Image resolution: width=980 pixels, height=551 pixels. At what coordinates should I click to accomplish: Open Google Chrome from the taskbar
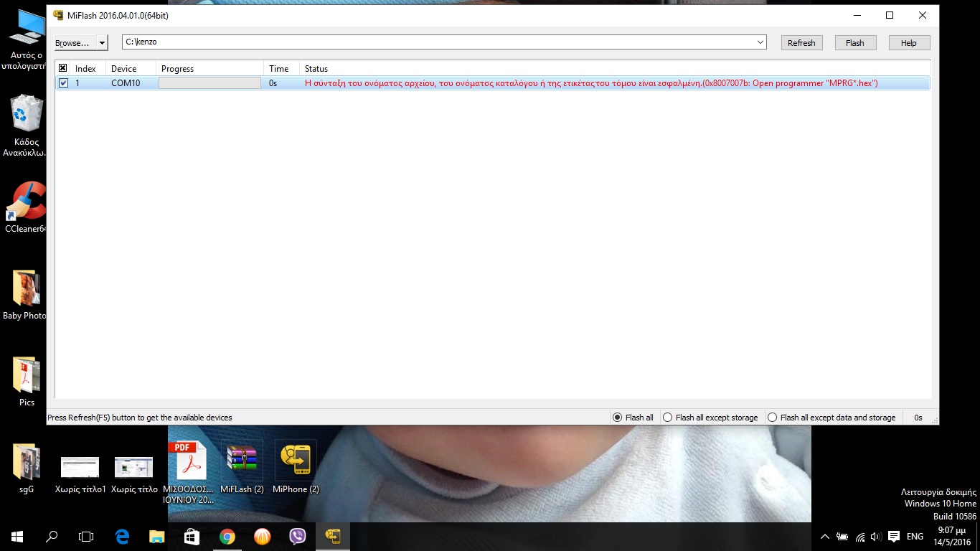point(227,536)
